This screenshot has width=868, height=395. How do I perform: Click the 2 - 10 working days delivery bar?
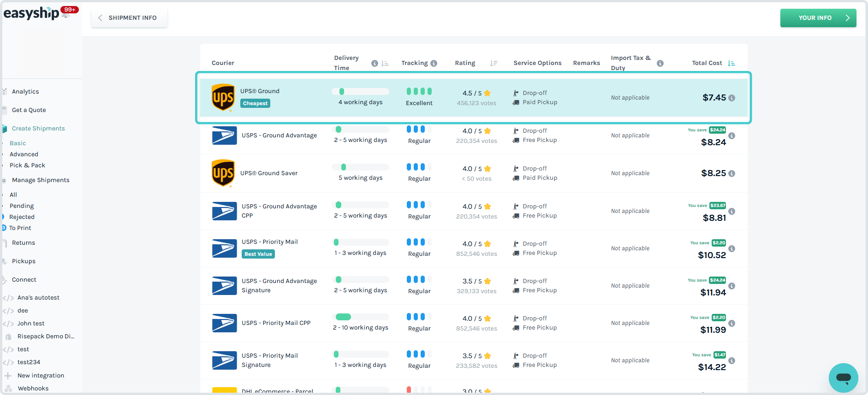[360, 317]
